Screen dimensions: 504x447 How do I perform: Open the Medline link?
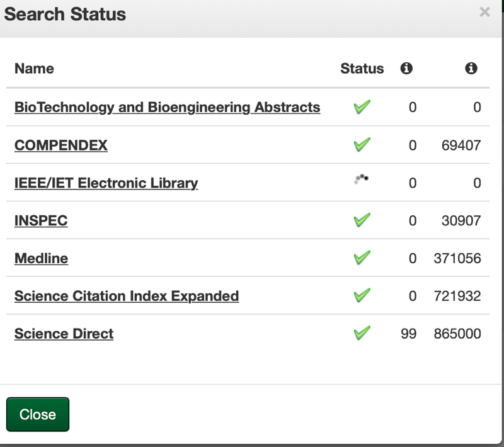click(41, 259)
